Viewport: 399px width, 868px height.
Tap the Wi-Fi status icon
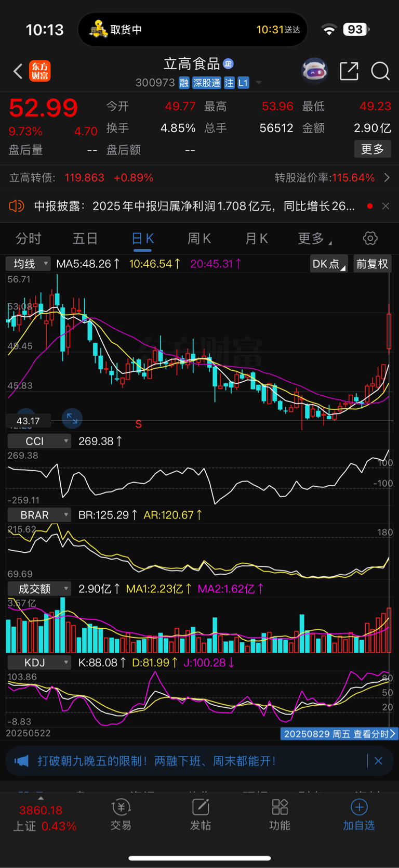coord(329,30)
